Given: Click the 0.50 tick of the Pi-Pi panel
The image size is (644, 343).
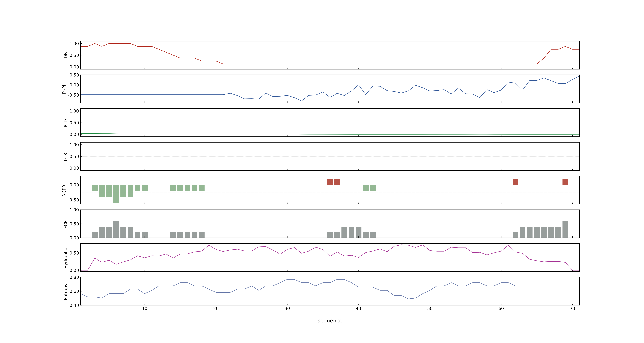Looking at the screenshot, I should (74, 75).
